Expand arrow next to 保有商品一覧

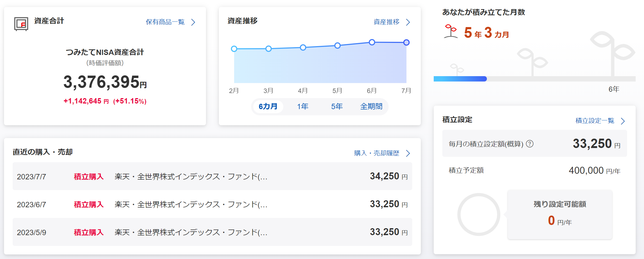tap(193, 22)
